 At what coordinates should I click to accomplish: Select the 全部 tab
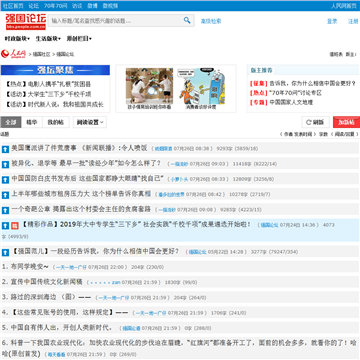click(x=11, y=122)
